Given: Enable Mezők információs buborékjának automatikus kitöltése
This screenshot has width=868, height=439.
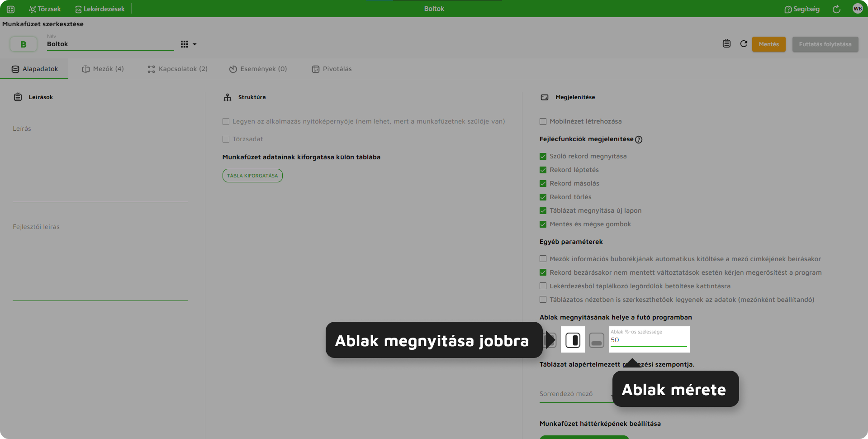Looking at the screenshot, I should 543,259.
